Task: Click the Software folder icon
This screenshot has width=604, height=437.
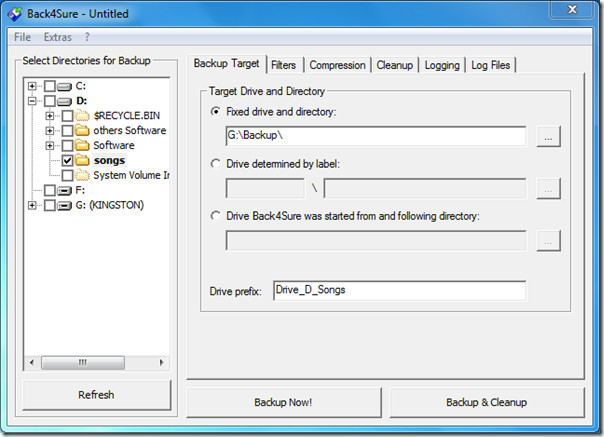Action: click(x=82, y=145)
